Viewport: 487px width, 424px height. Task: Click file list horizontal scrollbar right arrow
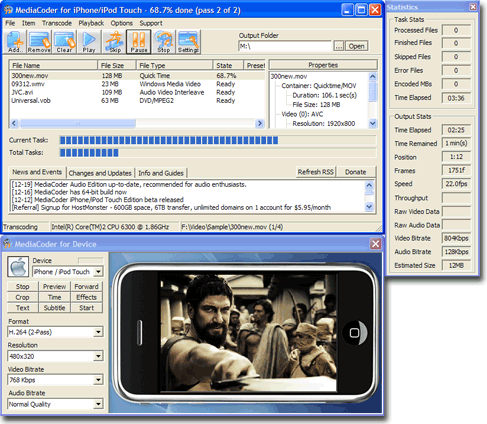click(x=260, y=123)
